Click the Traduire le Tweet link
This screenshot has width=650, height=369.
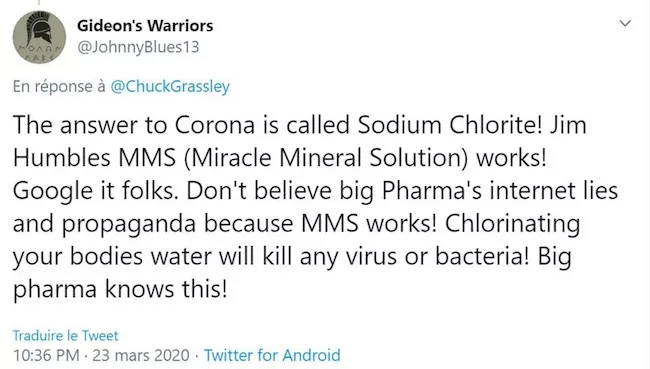click(x=65, y=335)
